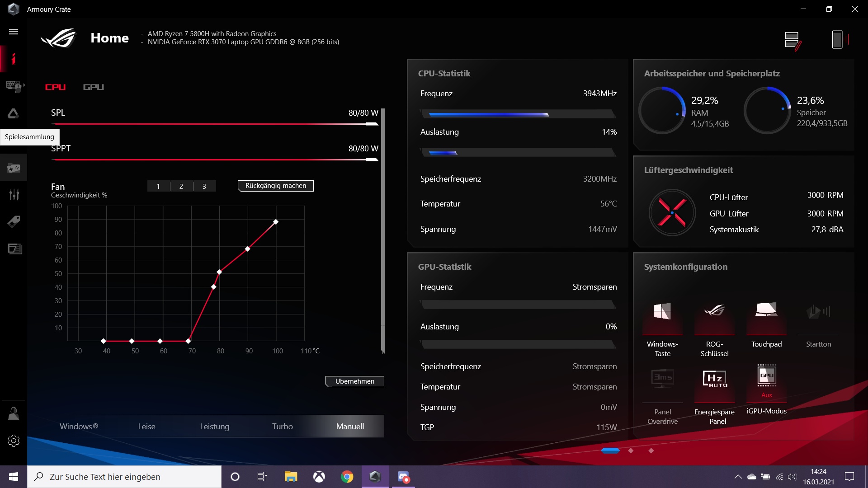Viewport: 868px width, 488px height.
Task: Open the Featured deals tag icon
Action: click(x=14, y=222)
